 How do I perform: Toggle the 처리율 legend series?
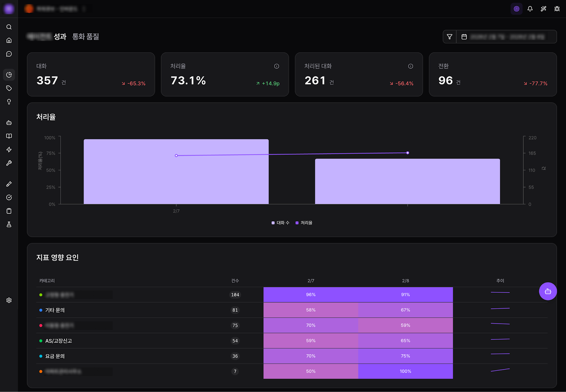pos(304,223)
